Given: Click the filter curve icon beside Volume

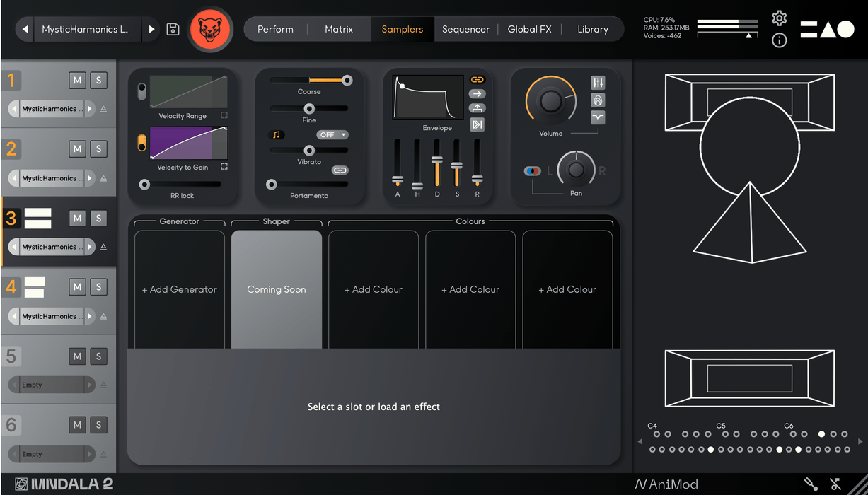Looking at the screenshot, I should point(598,117).
